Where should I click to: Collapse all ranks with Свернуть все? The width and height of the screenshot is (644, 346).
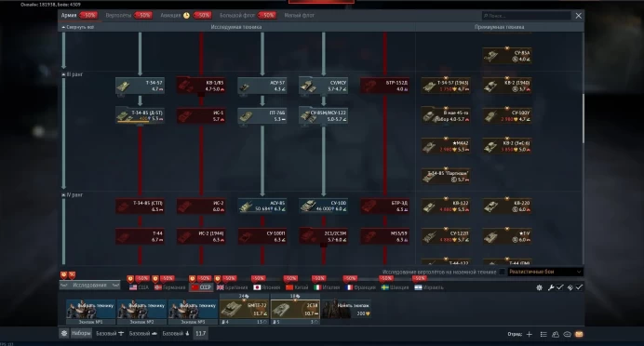[x=77, y=27]
